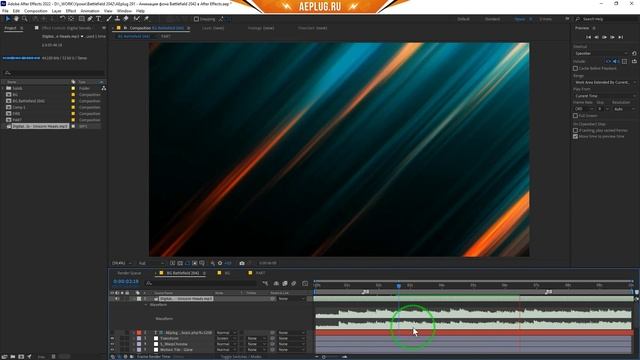Toggle Include overlays grid icon in Preview
This screenshot has height=360, width=640.
[624, 61]
